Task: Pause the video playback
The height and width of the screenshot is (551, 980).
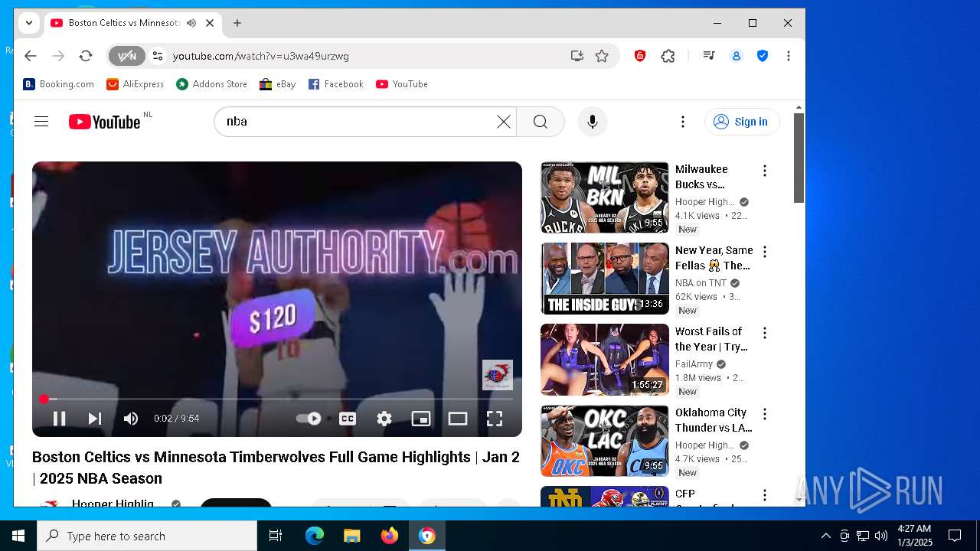Action: (59, 419)
